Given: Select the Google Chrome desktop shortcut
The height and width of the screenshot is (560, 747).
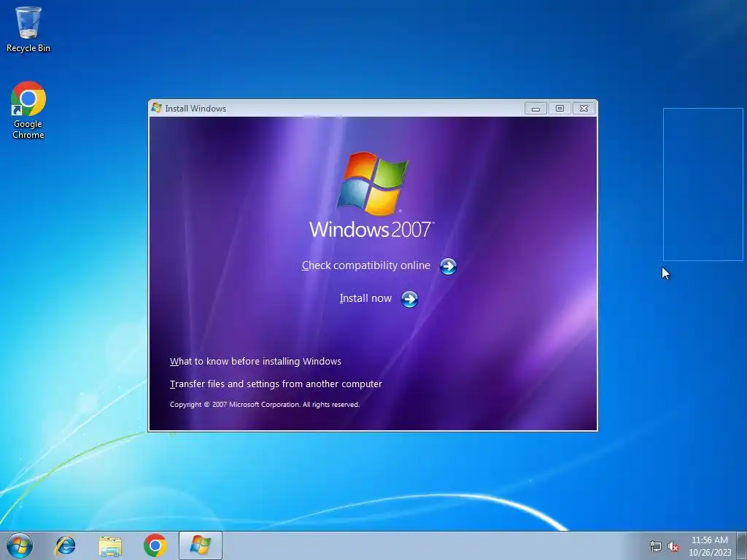Looking at the screenshot, I should point(28,110).
